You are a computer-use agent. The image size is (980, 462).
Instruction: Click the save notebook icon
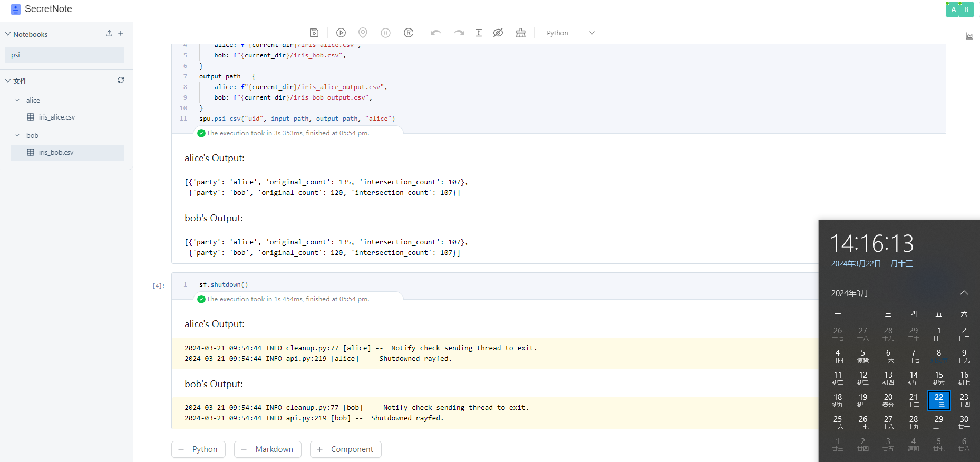coord(314,33)
